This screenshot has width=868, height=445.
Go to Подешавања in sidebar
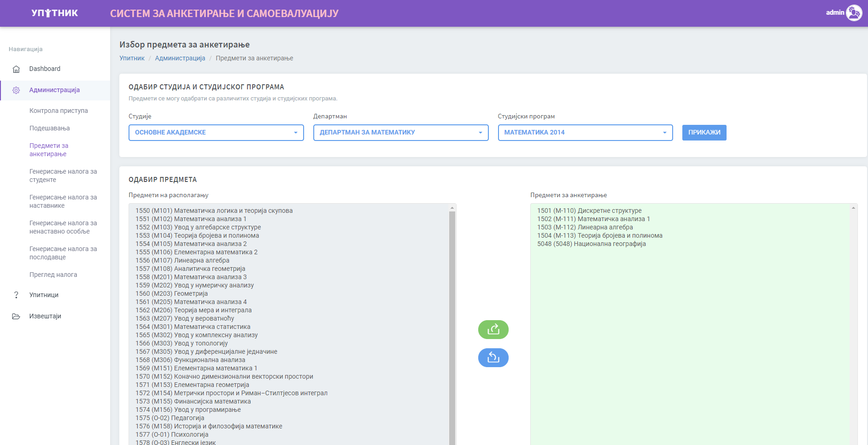click(x=49, y=128)
